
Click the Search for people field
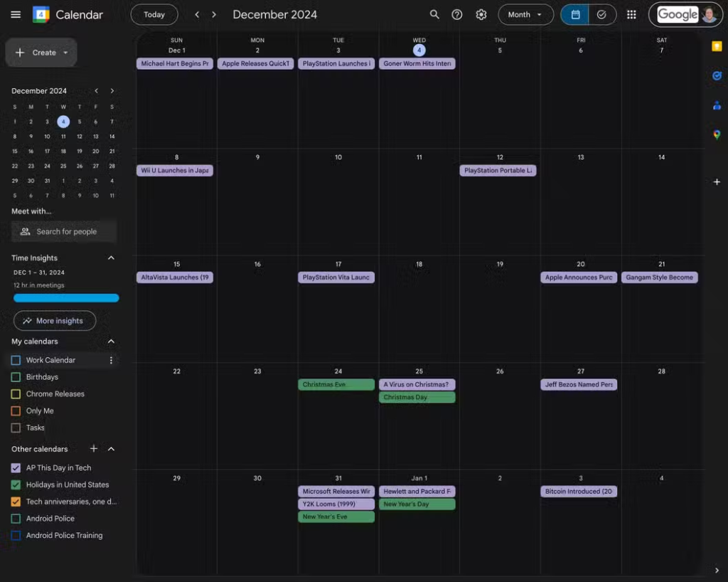tap(65, 231)
